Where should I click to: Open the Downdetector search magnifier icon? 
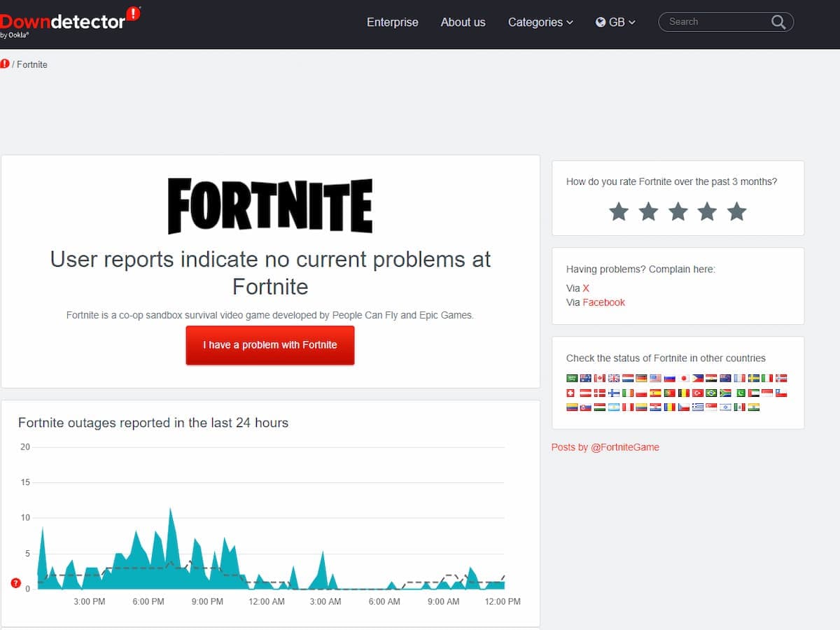coord(778,22)
